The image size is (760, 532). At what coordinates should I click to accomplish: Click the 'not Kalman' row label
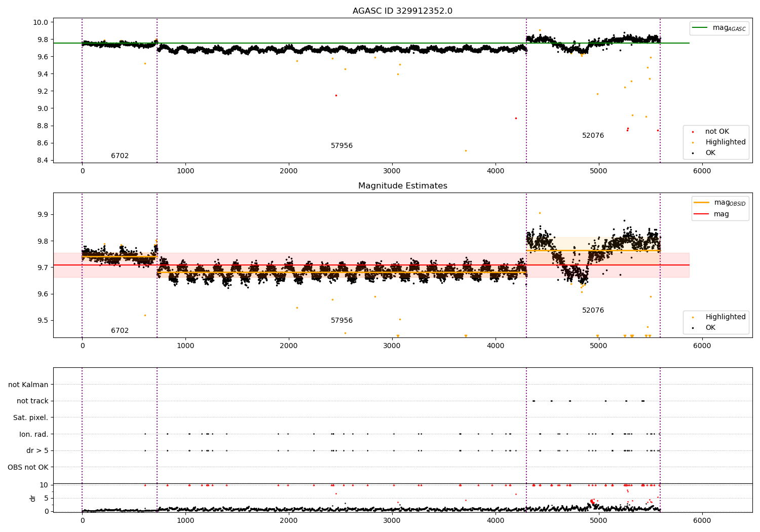(28, 385)
